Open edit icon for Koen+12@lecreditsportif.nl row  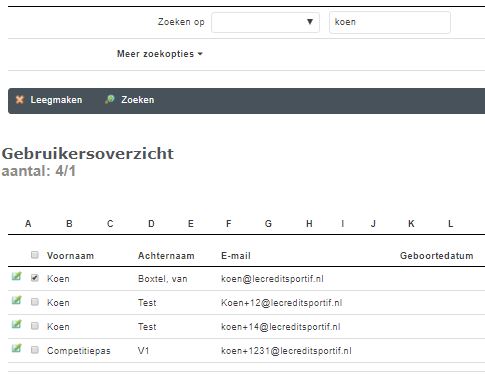[x=17, y=301]
